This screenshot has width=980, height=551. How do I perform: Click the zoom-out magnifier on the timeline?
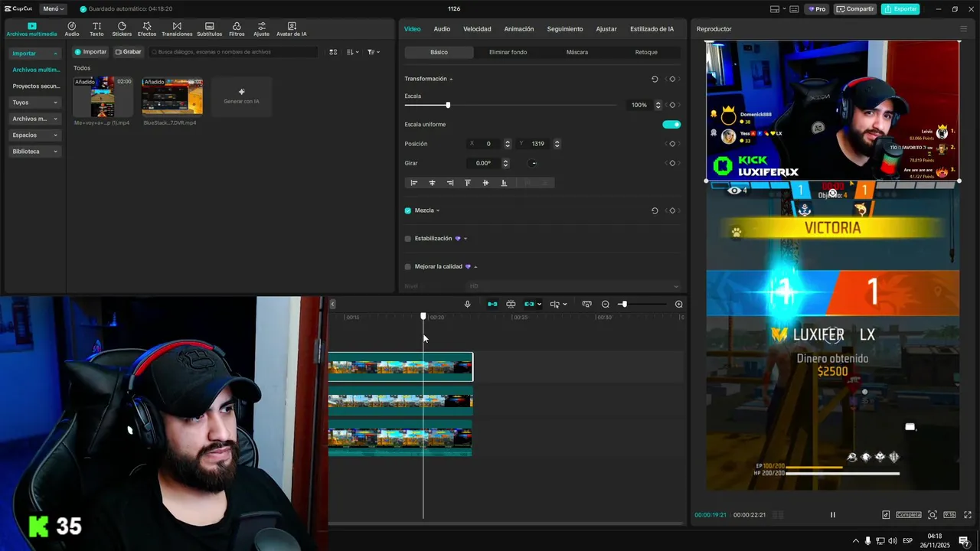(x=606, y=304)
